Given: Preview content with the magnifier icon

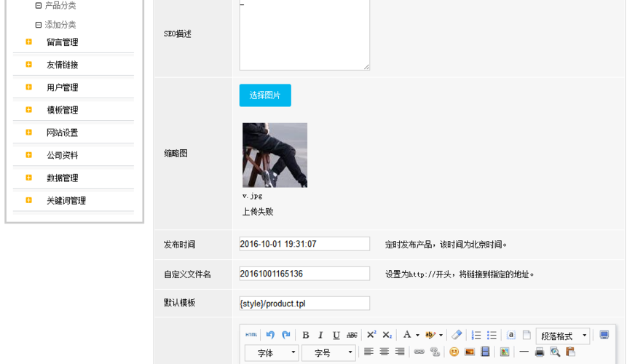Looking at the screenshot, I should pos(555,352).
